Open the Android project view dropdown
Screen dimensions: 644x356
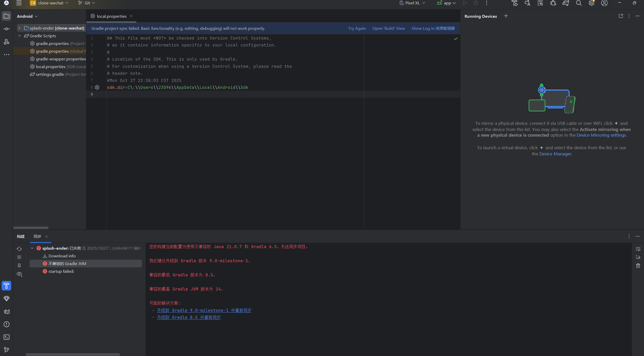[x=27, y=16]
